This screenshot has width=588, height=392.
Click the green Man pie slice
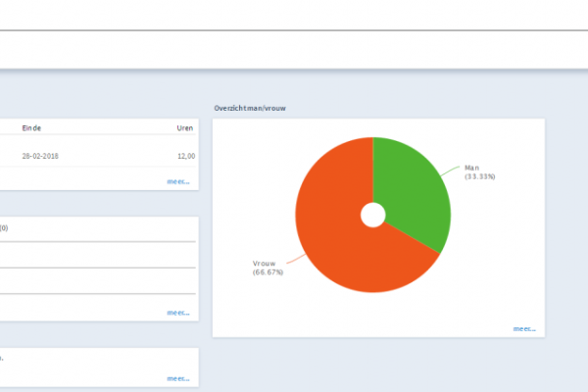coord(412,191)
